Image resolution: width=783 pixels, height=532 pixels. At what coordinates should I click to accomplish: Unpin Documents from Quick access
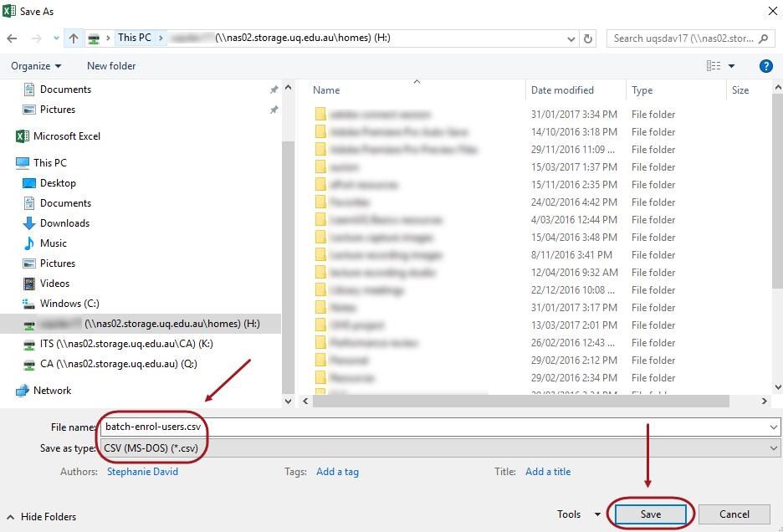click(274, 89)
